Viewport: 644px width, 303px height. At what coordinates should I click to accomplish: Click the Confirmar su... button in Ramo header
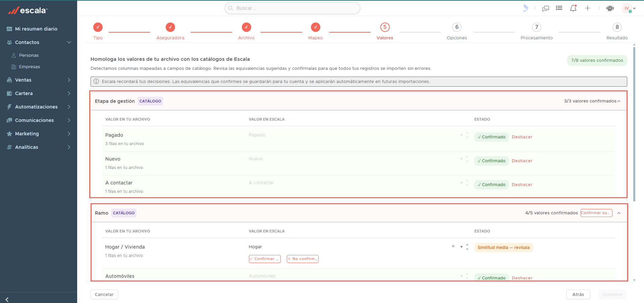click(596, 213)
